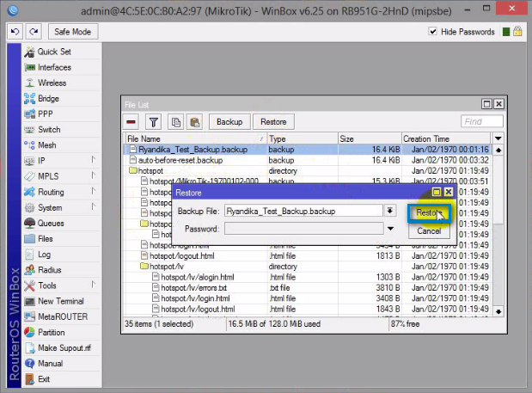The height and width of the screenshot is (393, 532).
Task: Open the PPP menu item
Action: pyautogui.click(x=46, y=114)
